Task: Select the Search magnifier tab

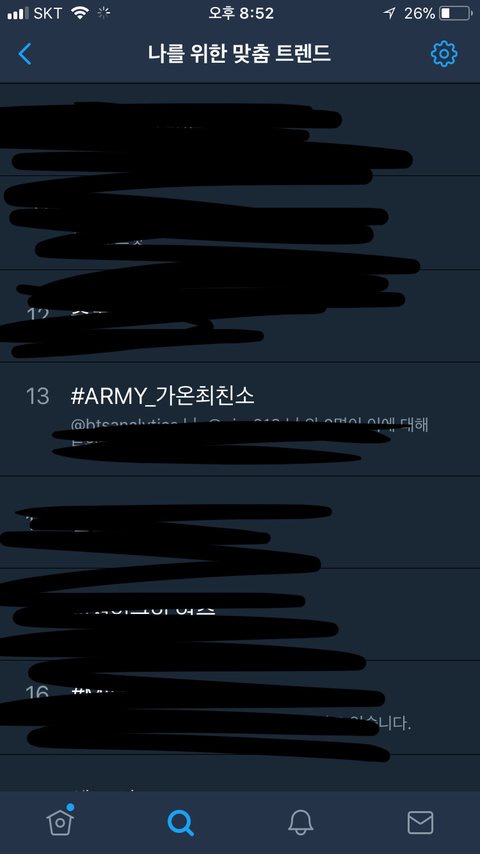Action: pos(180,822)
